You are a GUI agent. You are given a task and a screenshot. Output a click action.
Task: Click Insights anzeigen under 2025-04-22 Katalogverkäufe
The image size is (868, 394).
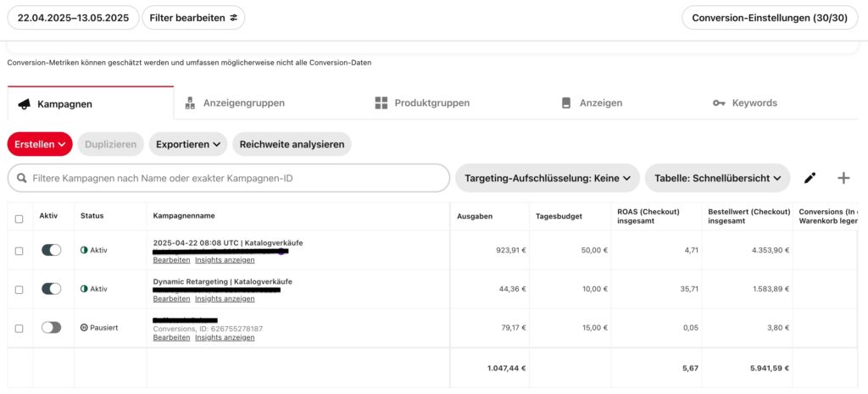[x=225, y=259]
